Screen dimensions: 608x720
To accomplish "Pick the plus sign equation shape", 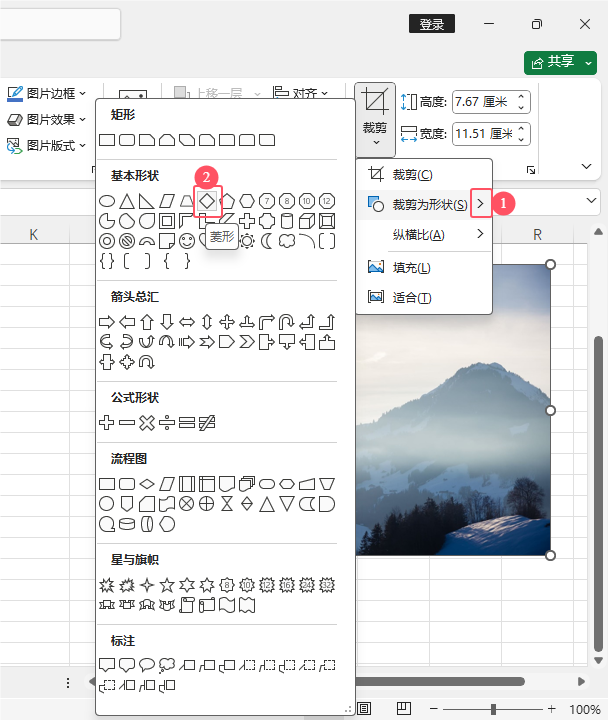I will click(107, 422).
